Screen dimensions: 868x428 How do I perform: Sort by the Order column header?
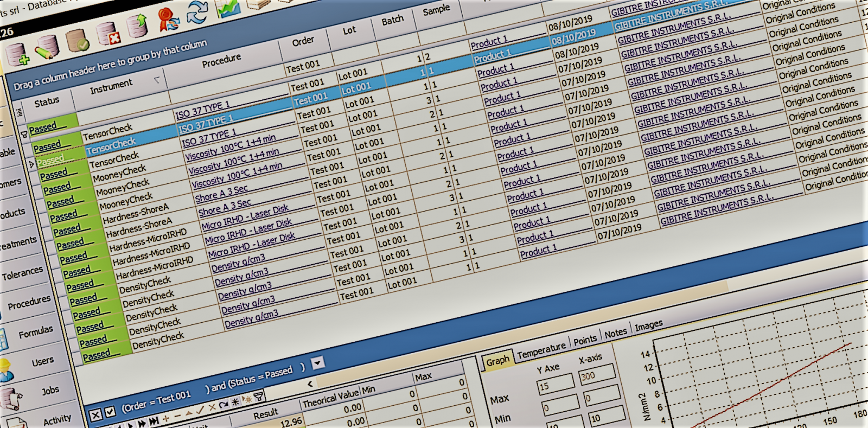303,41
